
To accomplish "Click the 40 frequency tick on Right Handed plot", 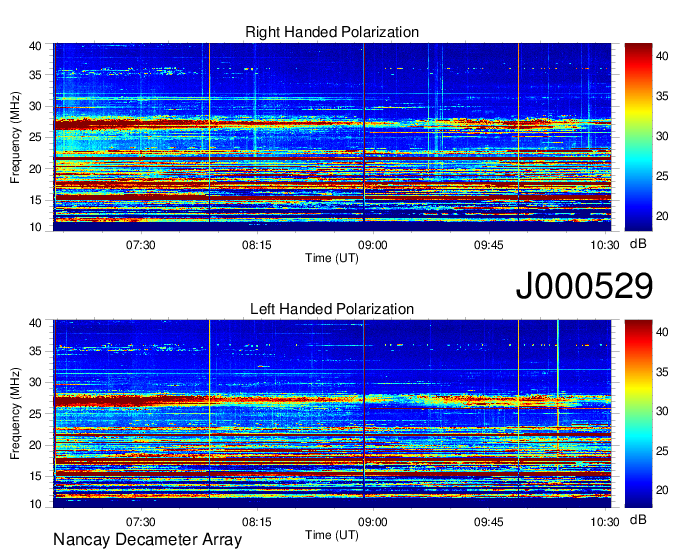I will pyautogui.click(x=35, y=46).
